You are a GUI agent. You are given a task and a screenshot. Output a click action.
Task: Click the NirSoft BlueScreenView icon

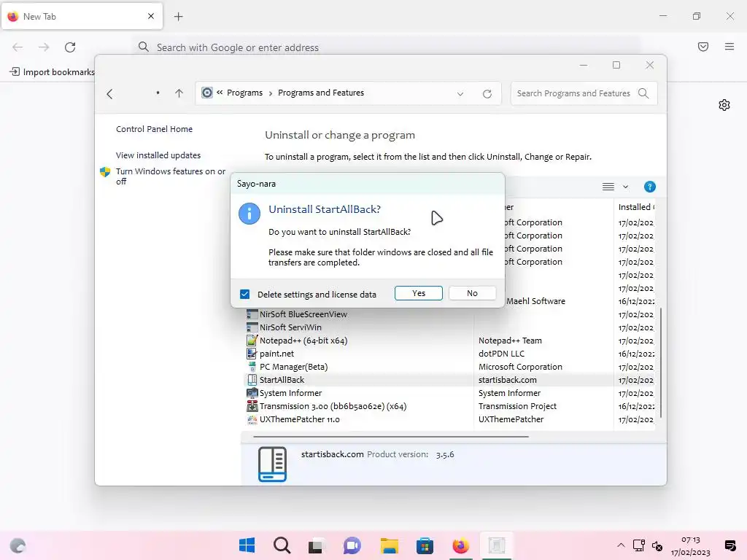[252, 314]
